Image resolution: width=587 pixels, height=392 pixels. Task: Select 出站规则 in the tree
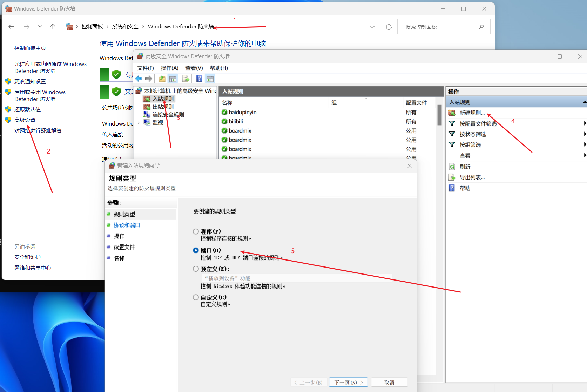163,107
